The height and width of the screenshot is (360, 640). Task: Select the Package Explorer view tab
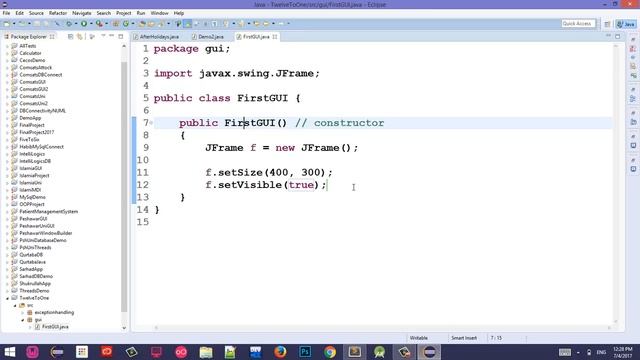click(x=29, y=37)
